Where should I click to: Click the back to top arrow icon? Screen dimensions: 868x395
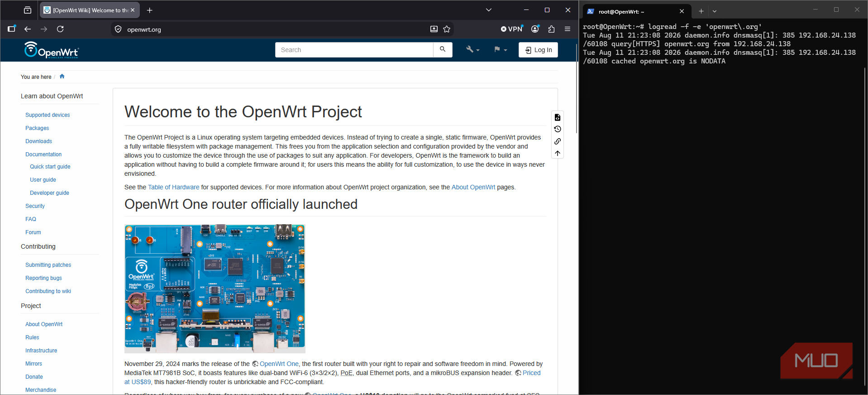point(558,153)
